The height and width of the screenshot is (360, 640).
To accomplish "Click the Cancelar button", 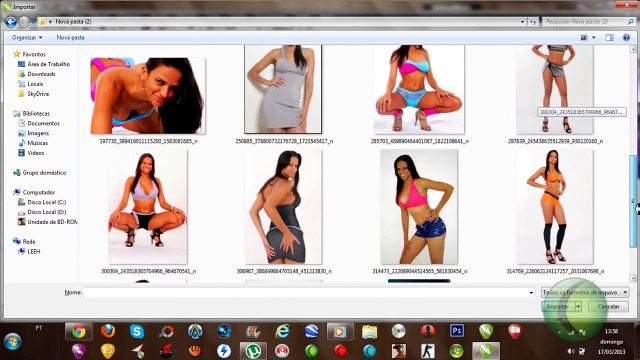I will click(608, 307).
